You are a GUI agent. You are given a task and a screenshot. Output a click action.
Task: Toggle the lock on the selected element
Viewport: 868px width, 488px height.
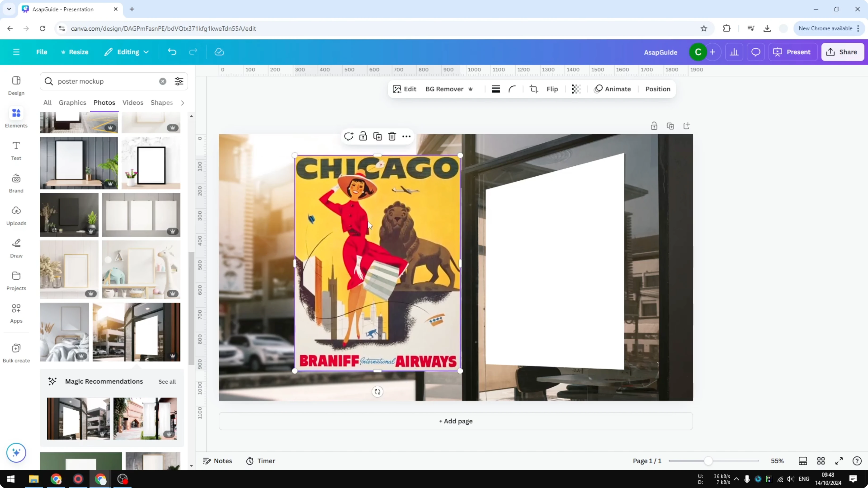363,136
